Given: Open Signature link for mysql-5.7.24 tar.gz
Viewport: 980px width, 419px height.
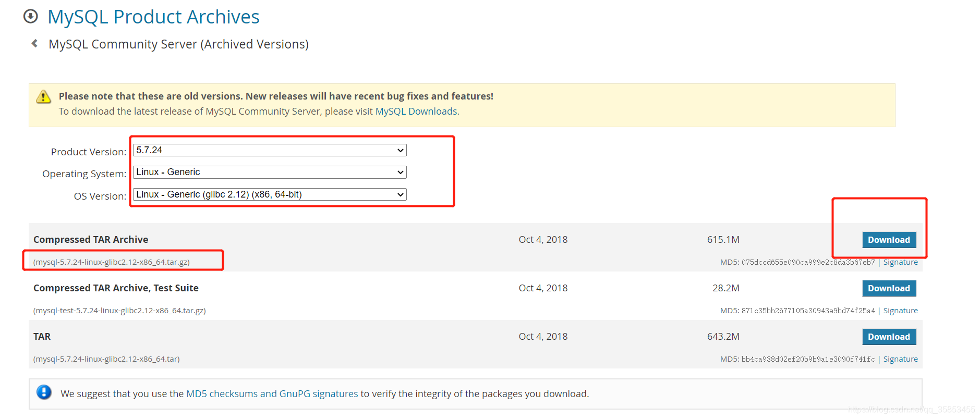Looking at the screenshot, I should [x=900, y=262].
